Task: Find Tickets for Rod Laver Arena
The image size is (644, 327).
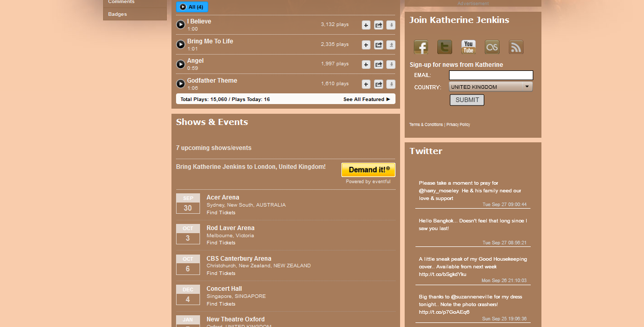Action: coord(221,243)
